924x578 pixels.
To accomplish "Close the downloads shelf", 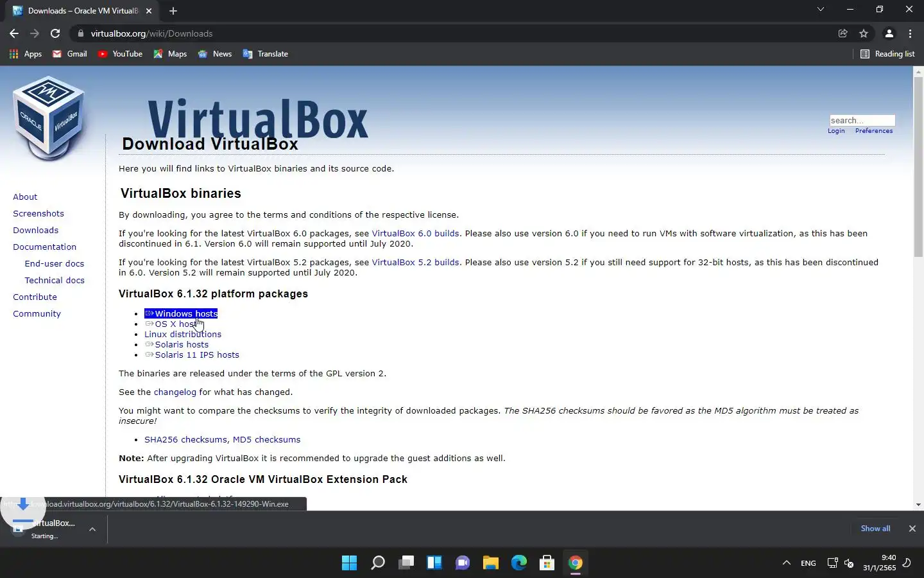I will pyautogui.click(x=912, y=529).
